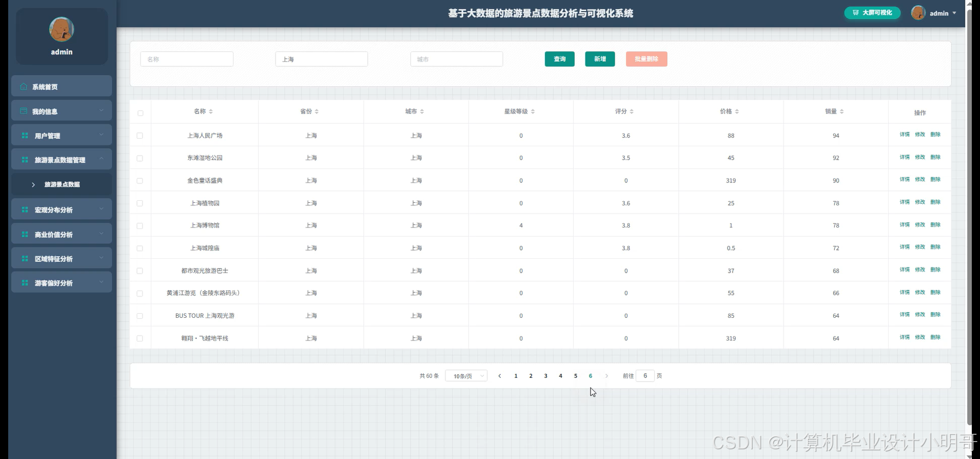The width and height of the screenshot is (980, 459).
Task: Focus the 前往 page jump input
Action: coord(645,376)
